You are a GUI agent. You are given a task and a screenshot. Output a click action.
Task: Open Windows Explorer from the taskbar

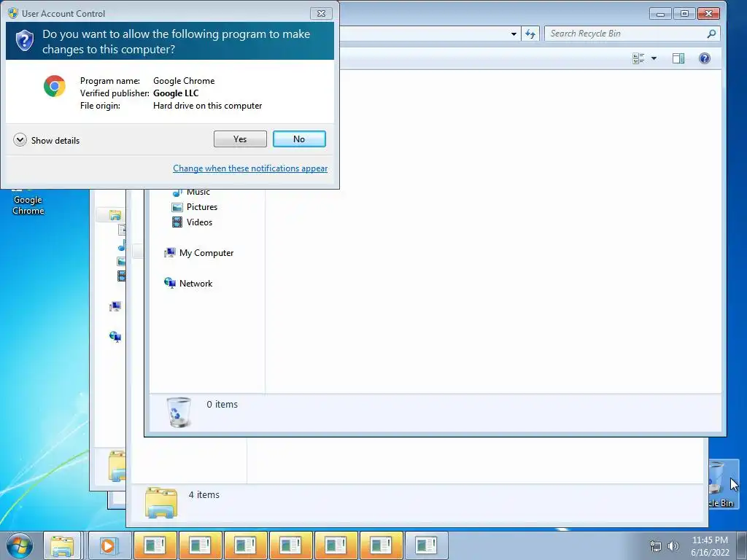click(x=63, y=545)
